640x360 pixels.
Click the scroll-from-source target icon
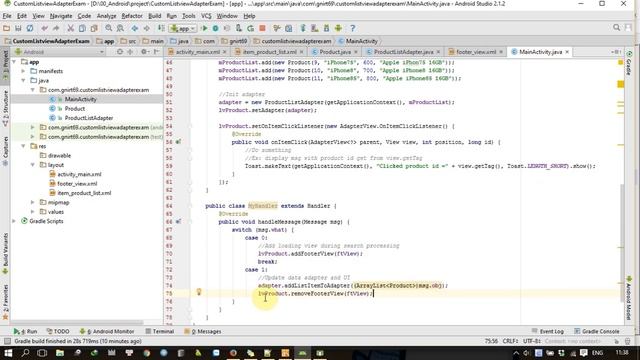click(x=120, y=52)
